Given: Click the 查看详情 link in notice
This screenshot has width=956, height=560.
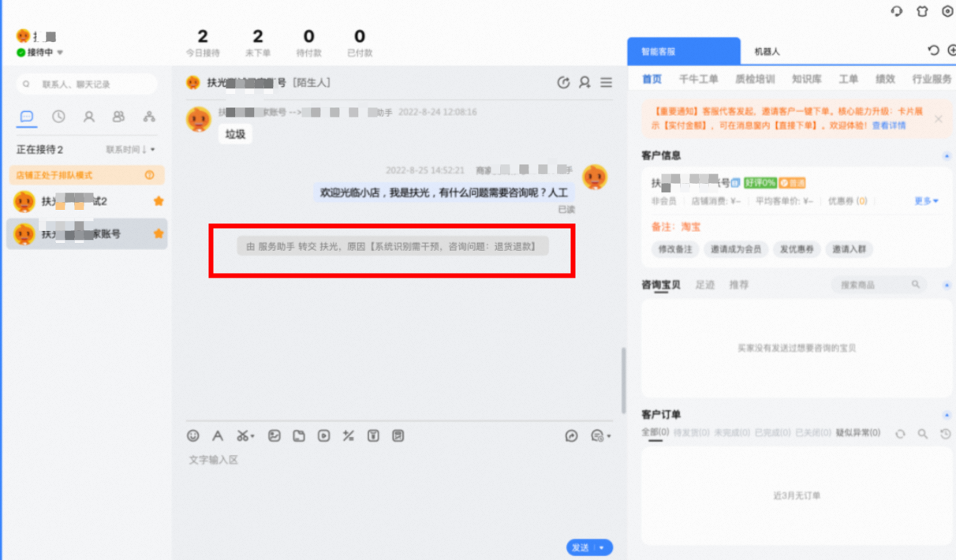Looking at the screenshot, I should coord(888,125).
